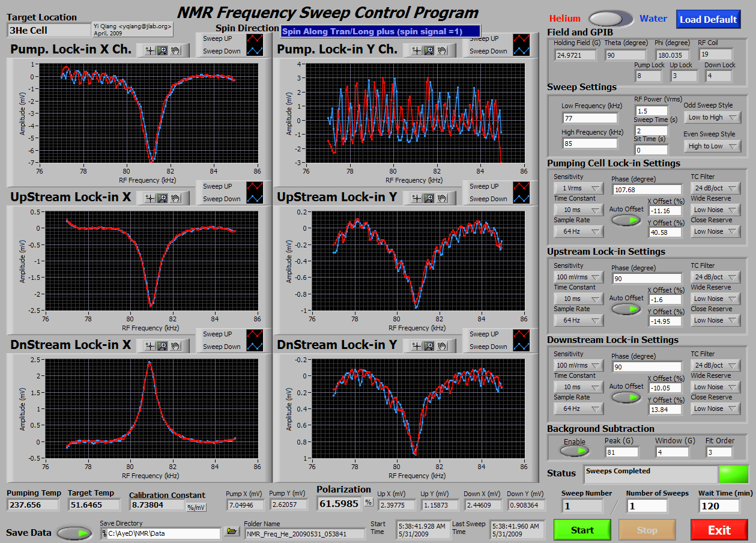Select pan hand tool on DnStream Lock-in X graph
The height and width of the screenshot is (543, 756).
(x=175, y=346)
